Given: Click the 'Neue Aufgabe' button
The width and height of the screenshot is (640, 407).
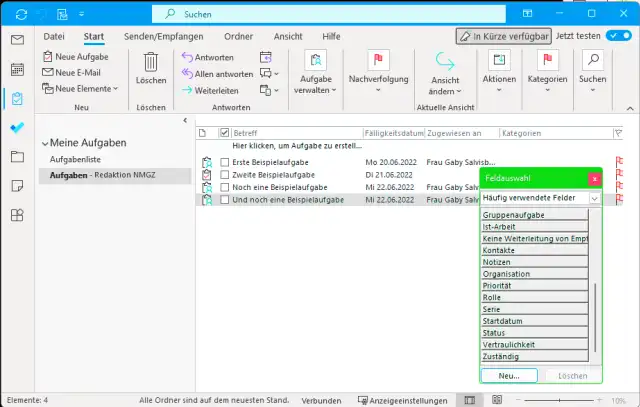Looking at the screenshot, I should tap(75, 57).
